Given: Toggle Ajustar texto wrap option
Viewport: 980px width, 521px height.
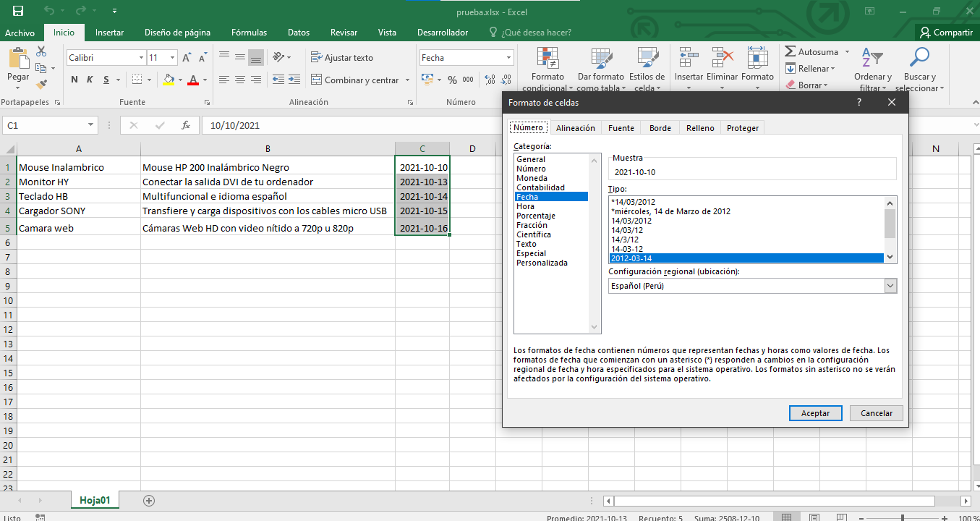Looking at the screenshot, I should tap(342, 58).
